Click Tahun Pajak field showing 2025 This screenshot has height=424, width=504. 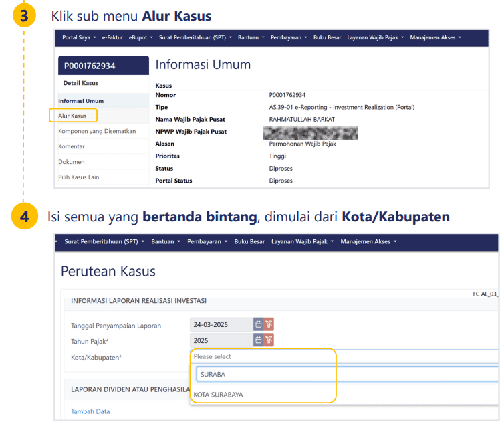click(221, 340)
